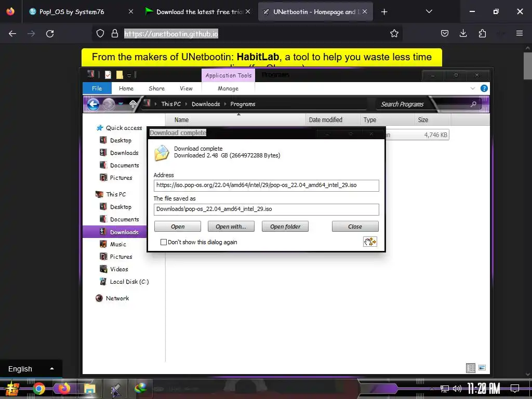Open the View ribbon tab
The height and width of the screenshot is (399, 532).
point(186,88)
